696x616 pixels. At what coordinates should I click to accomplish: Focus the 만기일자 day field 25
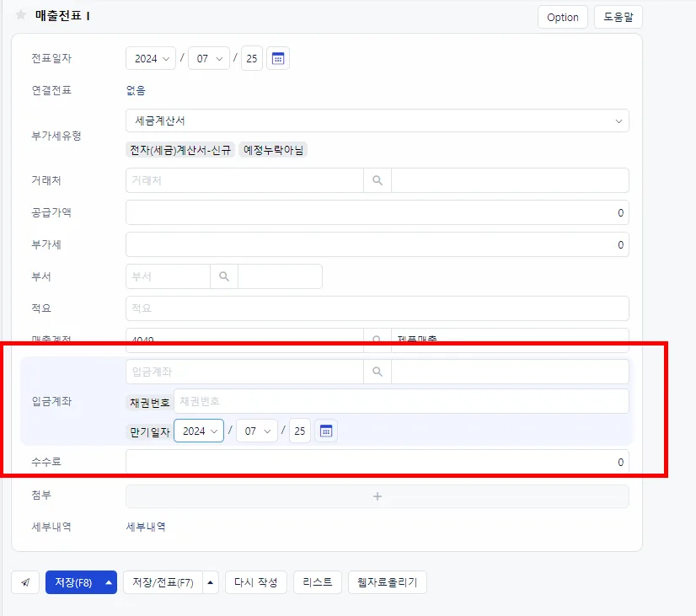pos(300,431)
